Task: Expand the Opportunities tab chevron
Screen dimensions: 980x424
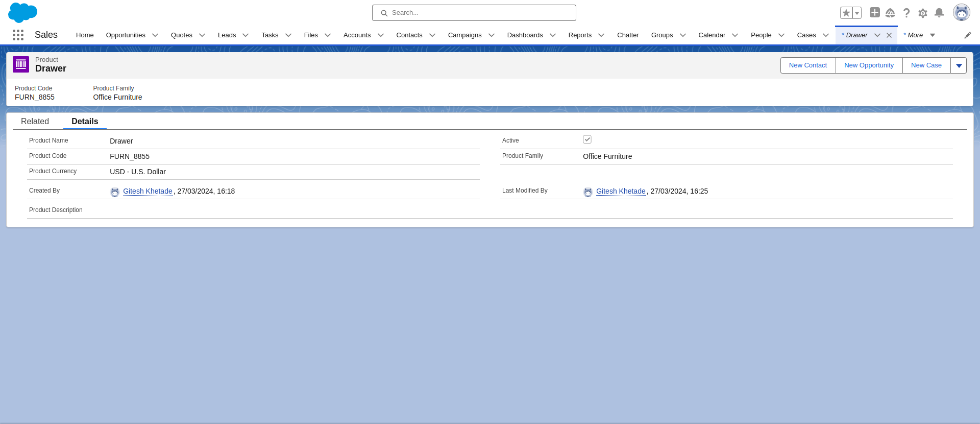Action: pos(155,35)
